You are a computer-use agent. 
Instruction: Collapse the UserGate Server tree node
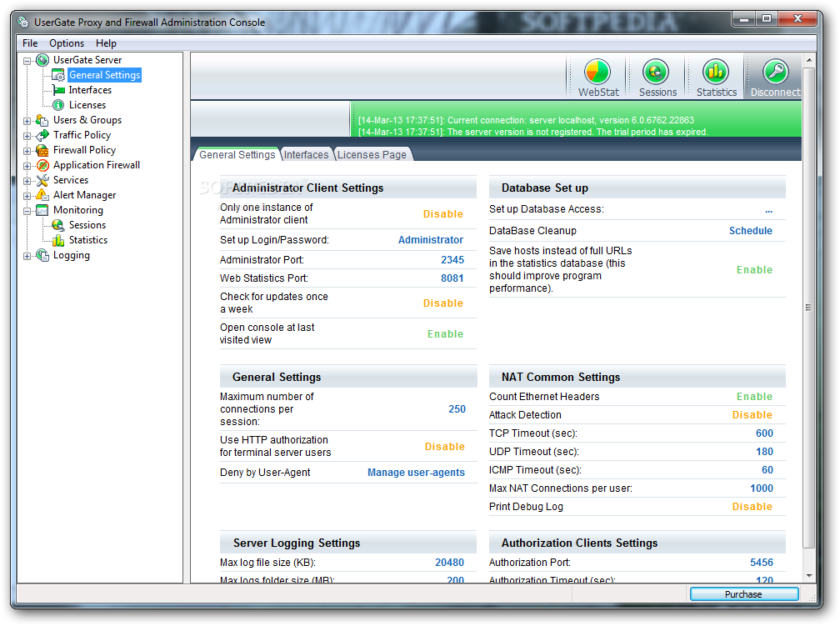(27, 61)
